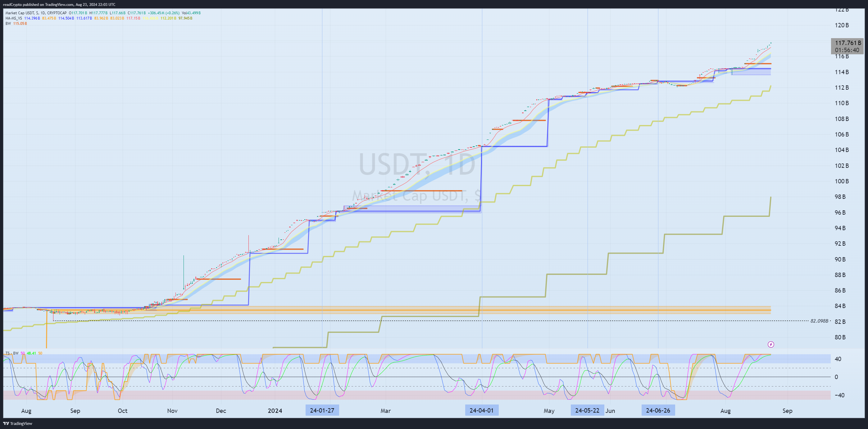Click the 0 oscillator axis label

point(836,377)
